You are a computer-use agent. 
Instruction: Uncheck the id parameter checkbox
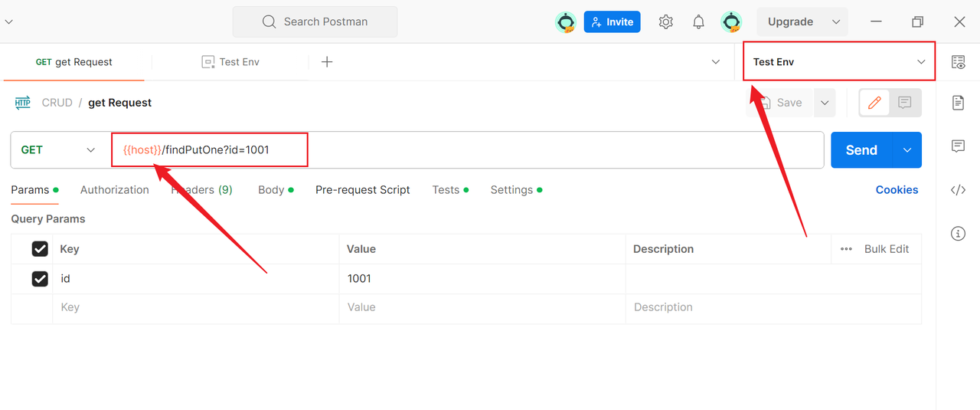click(x=40, y=279)
